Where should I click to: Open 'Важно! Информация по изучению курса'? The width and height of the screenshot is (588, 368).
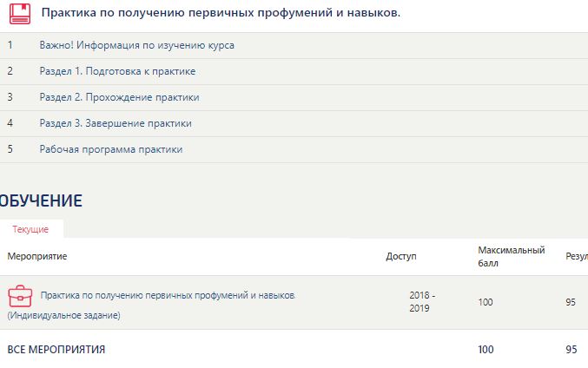(x=136, y=45)
